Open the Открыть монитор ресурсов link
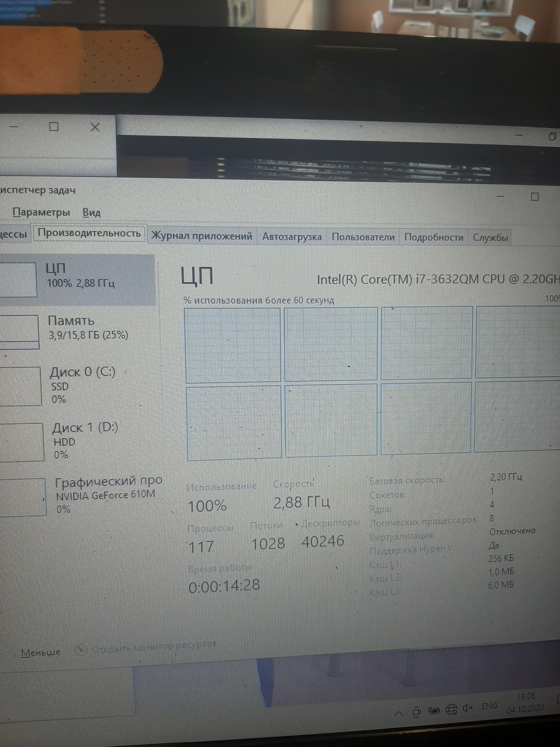560x747 pixels. [x=154, y=647]
